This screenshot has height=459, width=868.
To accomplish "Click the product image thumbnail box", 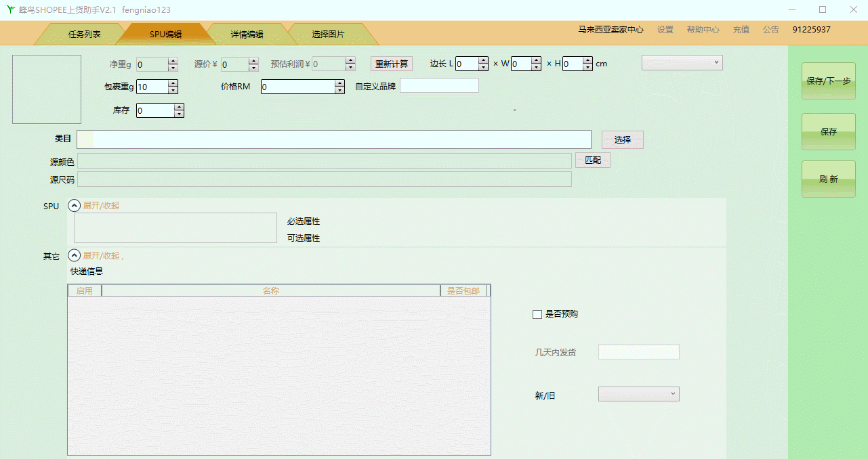I will [47, 89].
